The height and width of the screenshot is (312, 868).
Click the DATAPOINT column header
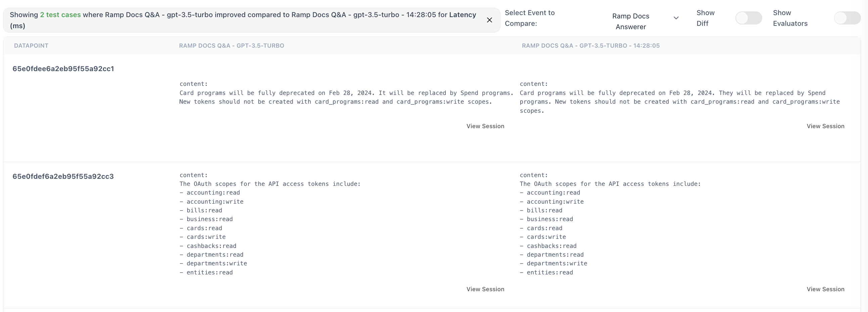(x=31, y=46)
